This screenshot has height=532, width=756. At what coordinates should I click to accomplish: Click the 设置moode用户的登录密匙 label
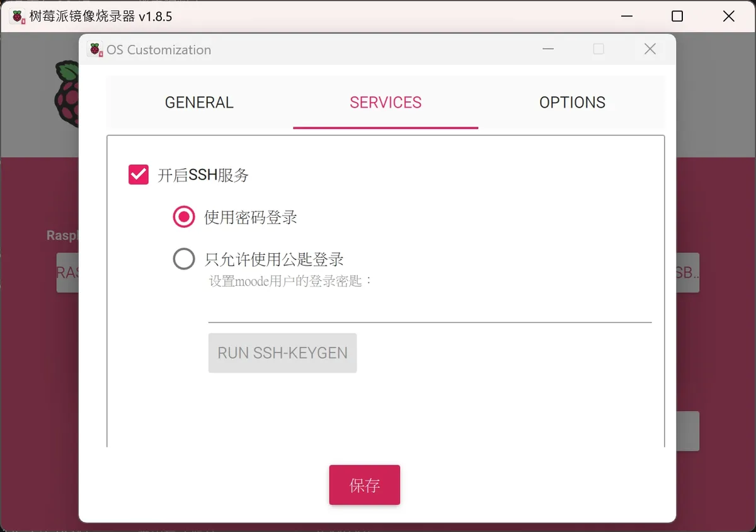pos(291,281)
